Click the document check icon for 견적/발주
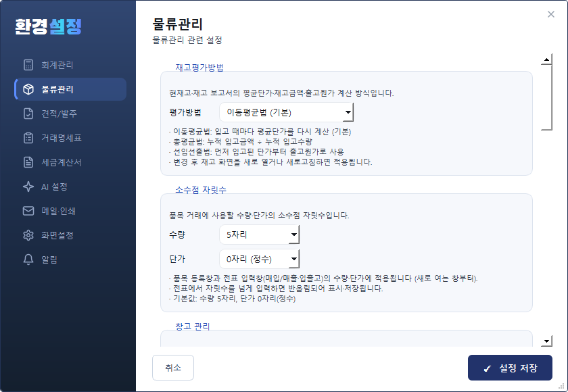Screen dimensions: 568x392 tap(28, 114)
